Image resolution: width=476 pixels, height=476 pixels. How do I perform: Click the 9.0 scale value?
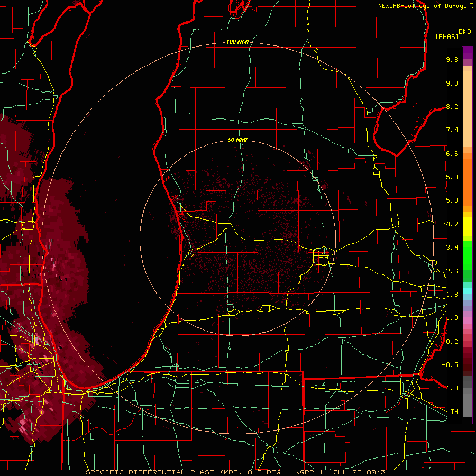coord(452,83)
